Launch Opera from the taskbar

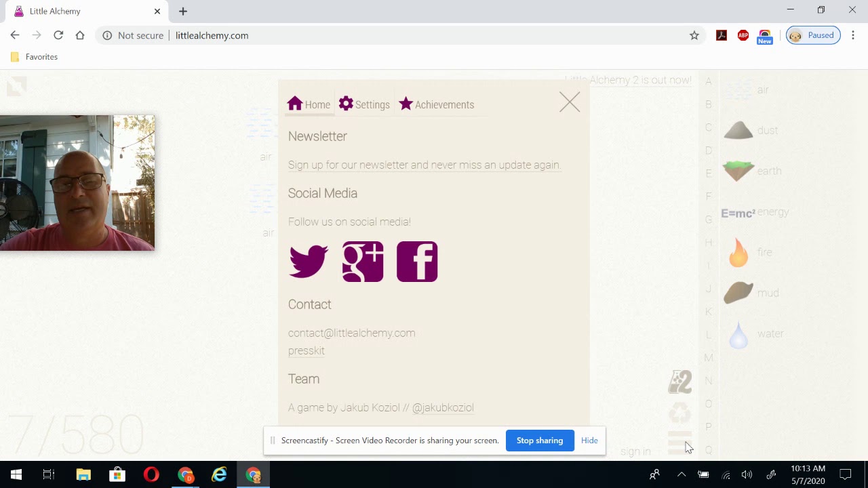151,474
